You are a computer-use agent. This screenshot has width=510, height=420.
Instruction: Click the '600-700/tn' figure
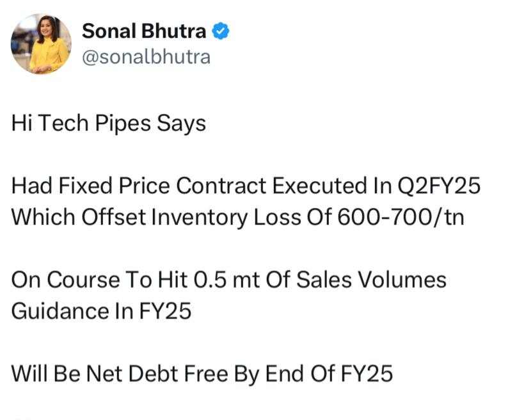pyautogui.click(x=401, y=217)
